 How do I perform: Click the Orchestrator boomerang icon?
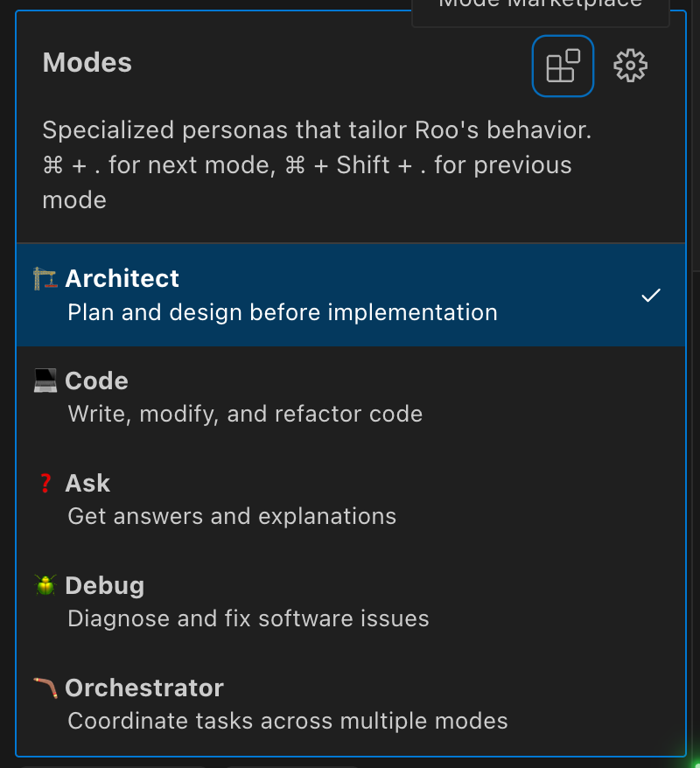[45, 688]
